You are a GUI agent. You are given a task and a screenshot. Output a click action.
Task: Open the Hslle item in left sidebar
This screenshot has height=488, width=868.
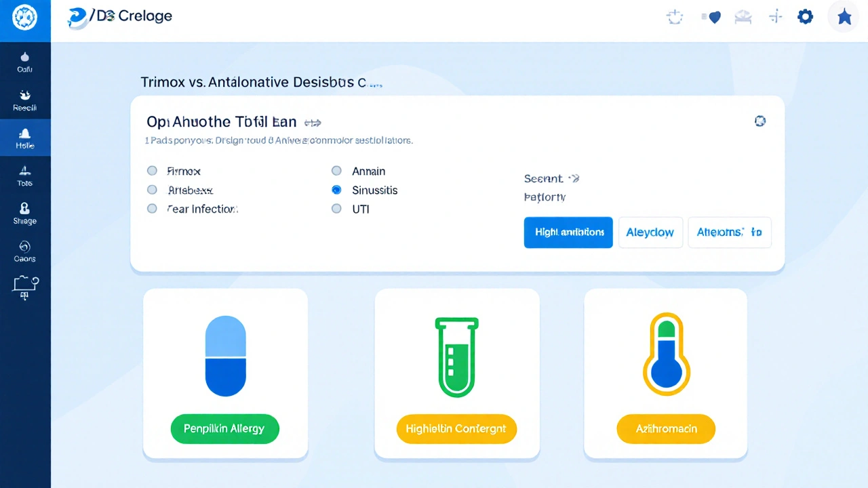[25, 138]
